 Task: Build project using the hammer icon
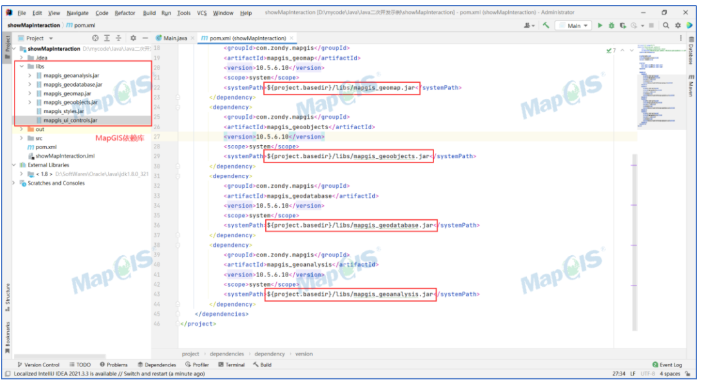(x=546, y=25)
